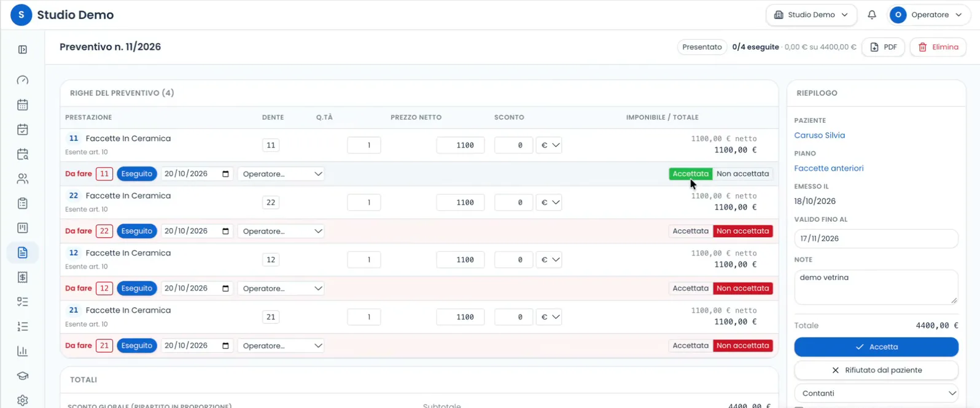Open the Studio Demo studio selector
This screenshot has width=980, height=408.
(811, 15)
